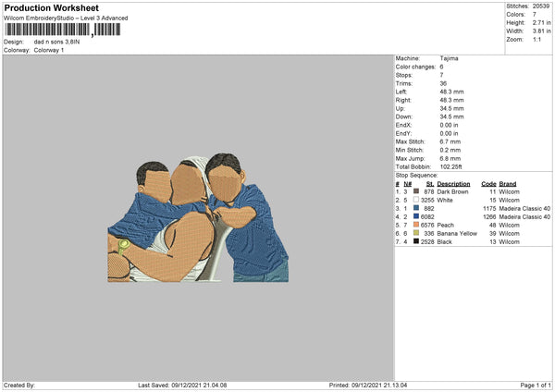This screenshot has height=392, width=555.
Task: Click the 'Created By:' footer label
Action: pos(19,386)
